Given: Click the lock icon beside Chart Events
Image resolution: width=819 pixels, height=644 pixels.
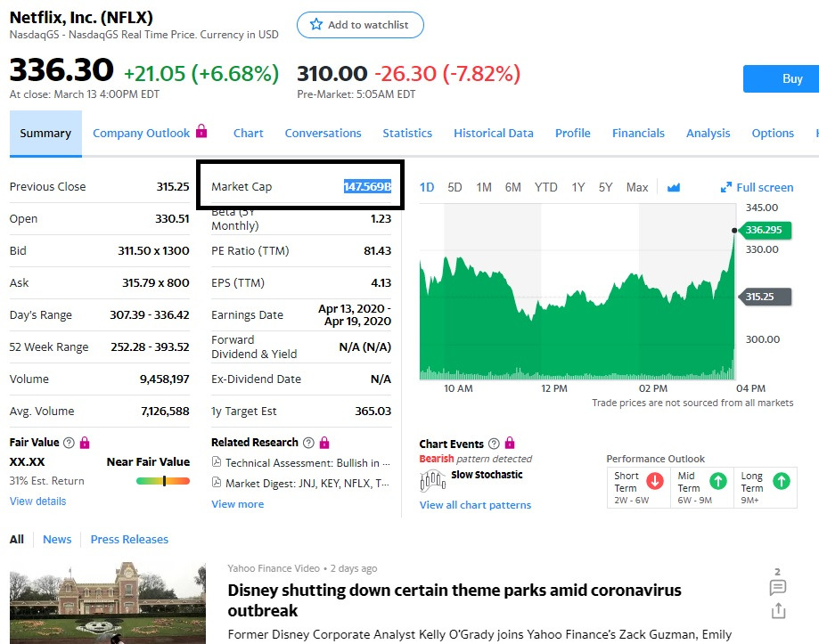Looking at the screenshot, I should (x=510, y=443).
